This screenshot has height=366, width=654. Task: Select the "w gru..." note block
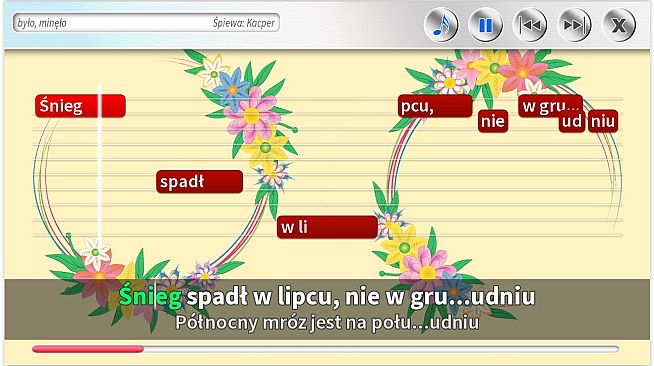[551, 106]
